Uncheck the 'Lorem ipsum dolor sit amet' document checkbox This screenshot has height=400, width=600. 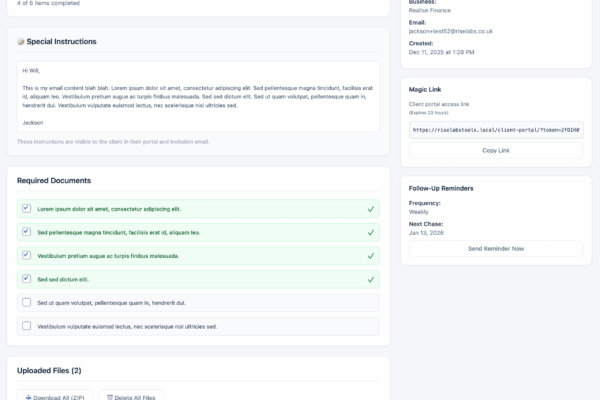point(26,208)
